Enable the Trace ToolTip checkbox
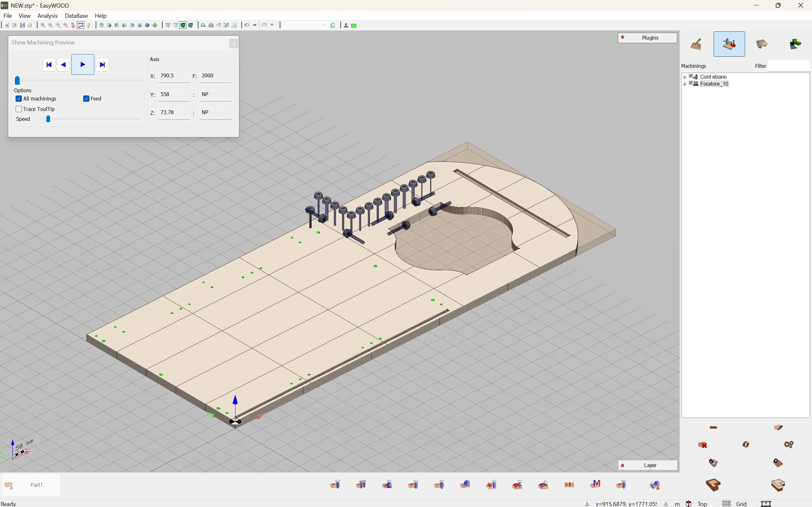 pyautogui.click(x=19, y=109)
